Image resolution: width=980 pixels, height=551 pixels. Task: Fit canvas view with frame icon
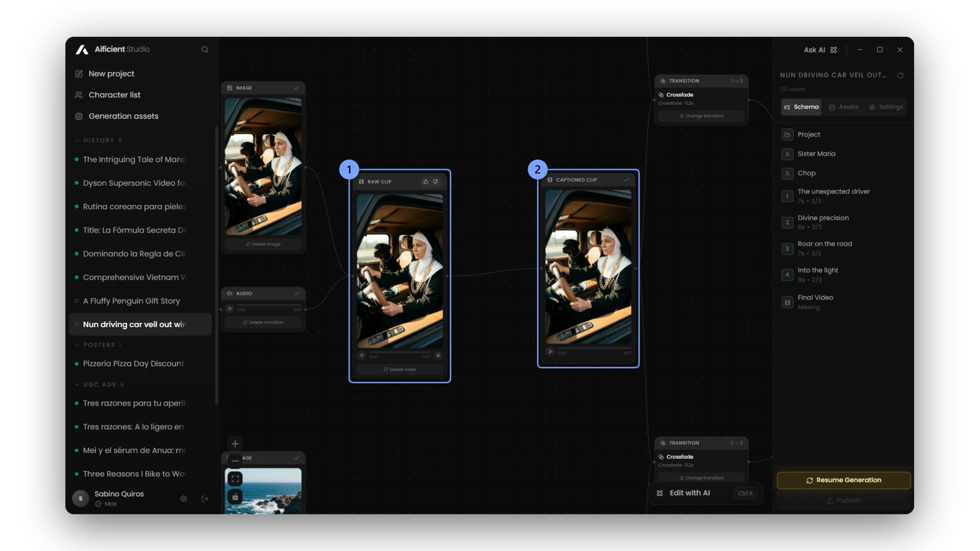pyautogui.click(x=235, y=479)
